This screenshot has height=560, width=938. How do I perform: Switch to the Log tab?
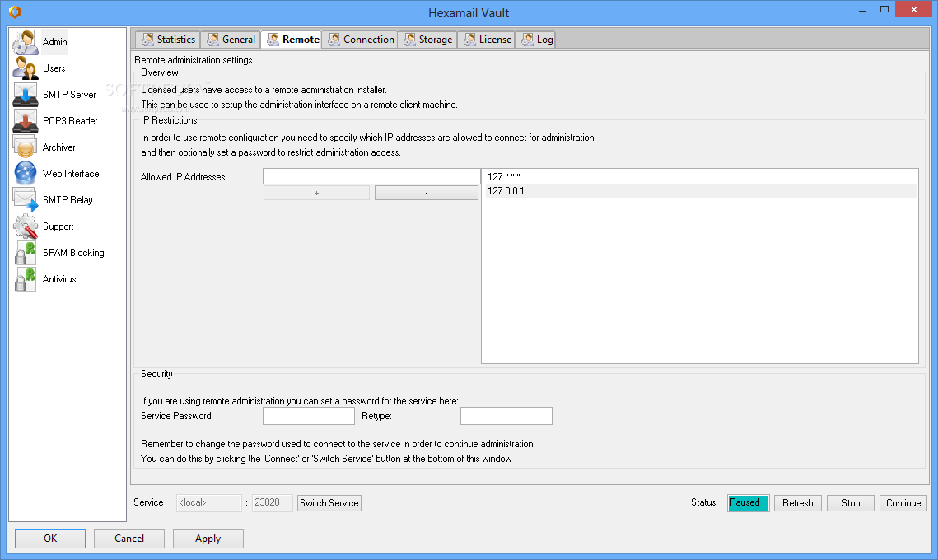pyautogui.click(x=536, y=40)
